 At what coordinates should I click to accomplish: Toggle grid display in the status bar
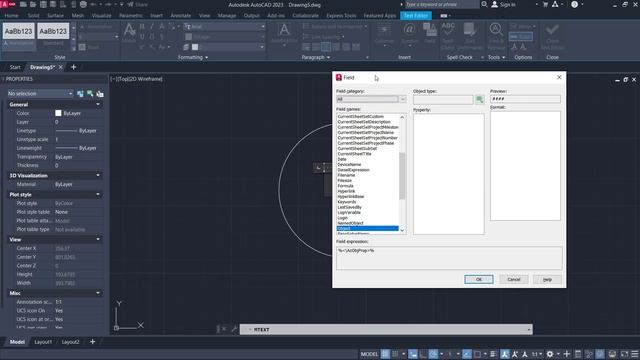(x=385, y=354)
